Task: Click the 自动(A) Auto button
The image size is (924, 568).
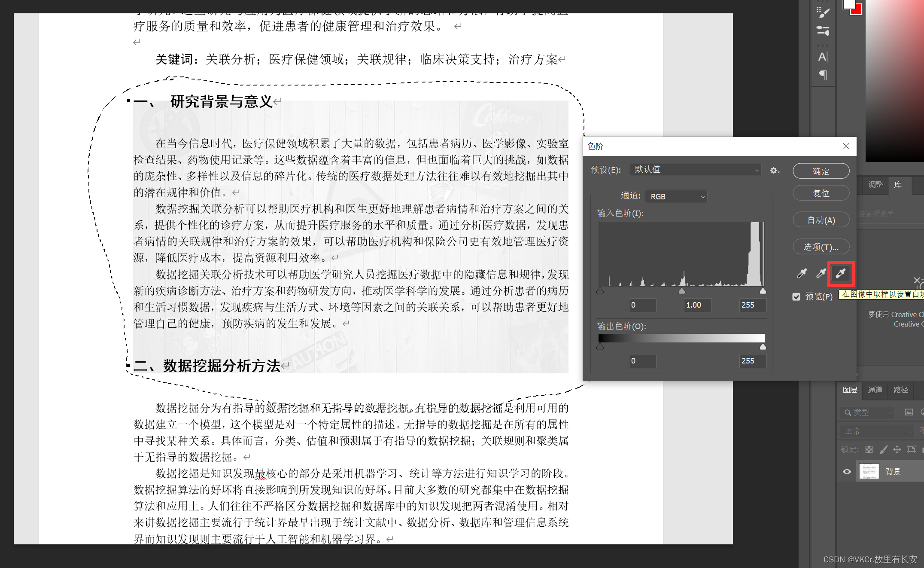Action: coord(821,220)
